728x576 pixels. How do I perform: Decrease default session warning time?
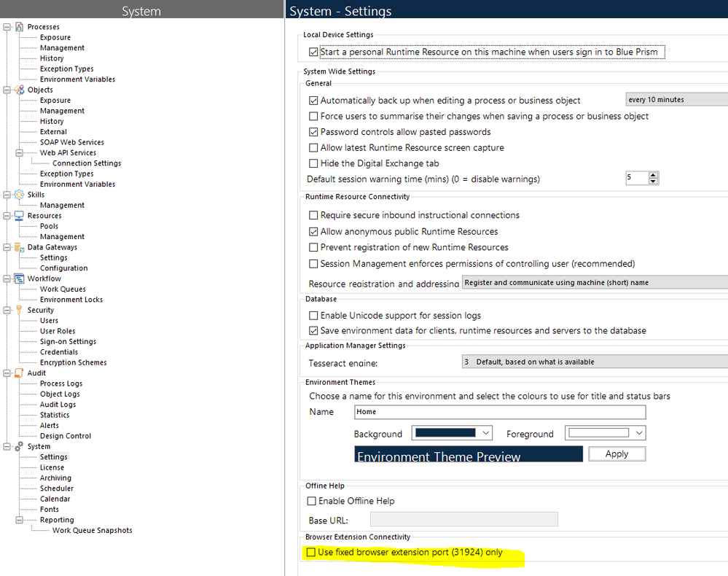[x=653, y=181]
